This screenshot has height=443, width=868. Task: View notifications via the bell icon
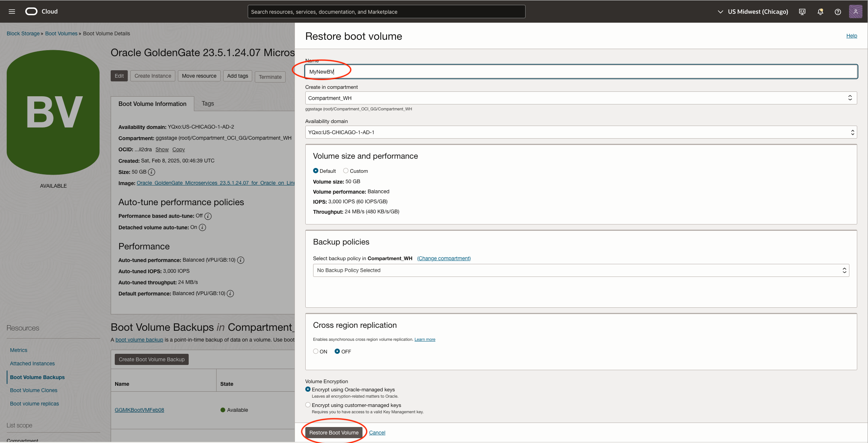(x=820, y=12)
